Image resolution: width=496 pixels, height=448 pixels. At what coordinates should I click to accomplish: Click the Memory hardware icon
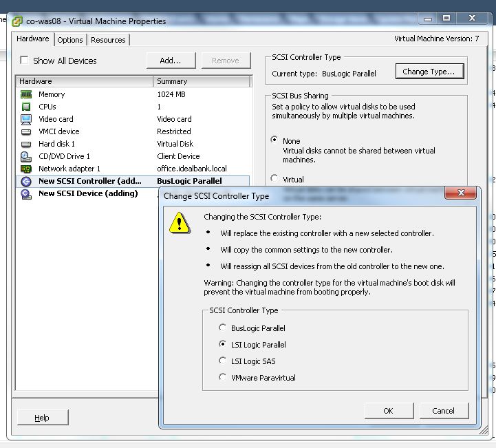[x=26, y=94]
